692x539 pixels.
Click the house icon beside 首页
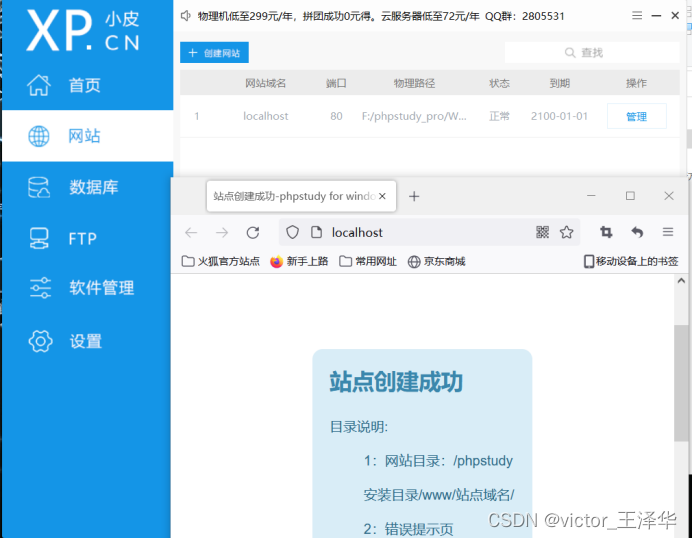39,85
